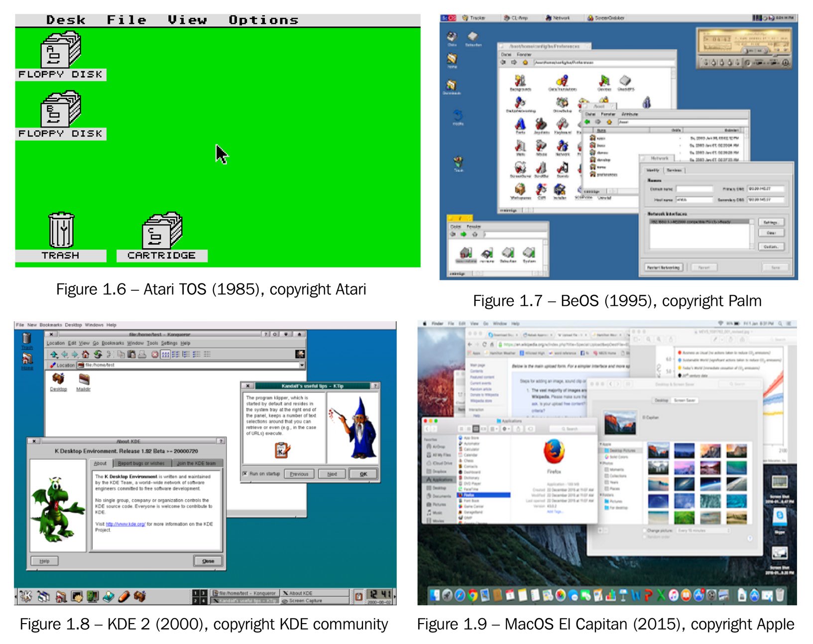
Task: Select Floppy Disk B icon in Atari TOS
Action: coord(61,115)
